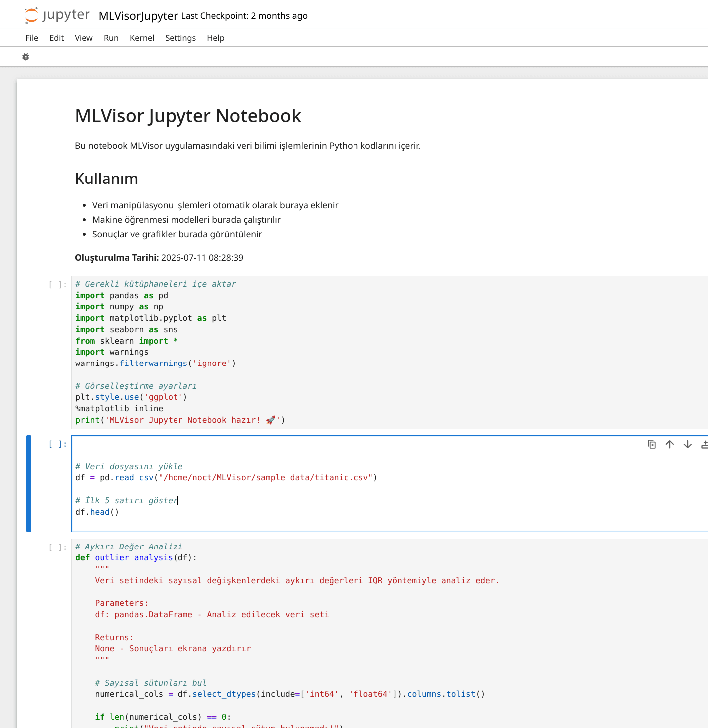This screenshot has height=728, width=708.
Task: Click the 'Sonuçlar ve grafikler' bullet item
Action: pyautogui.click(x=177, y=234)
